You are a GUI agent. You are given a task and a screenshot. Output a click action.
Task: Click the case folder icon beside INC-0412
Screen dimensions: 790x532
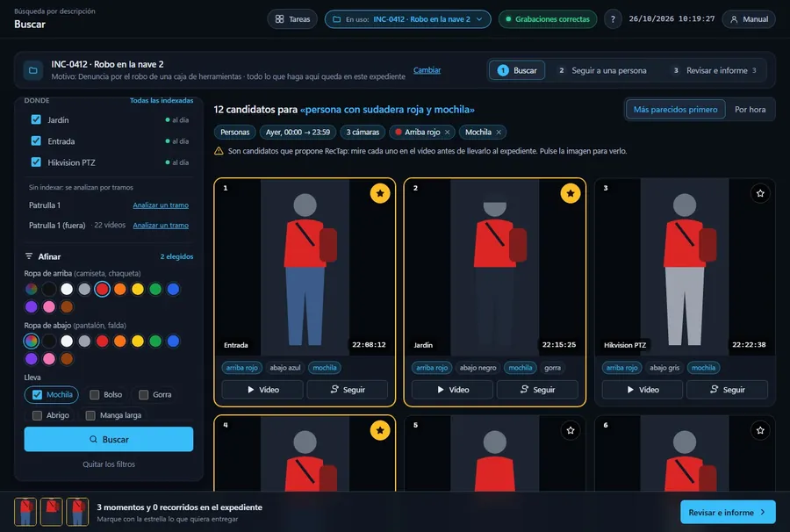click(33, 70)
